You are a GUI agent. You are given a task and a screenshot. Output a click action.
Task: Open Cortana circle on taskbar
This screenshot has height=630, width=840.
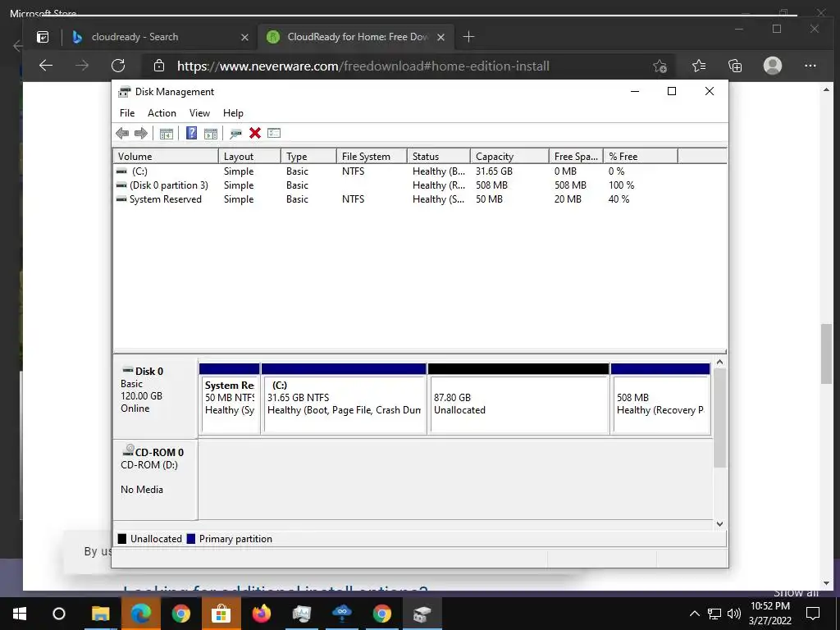pos(59,614)
